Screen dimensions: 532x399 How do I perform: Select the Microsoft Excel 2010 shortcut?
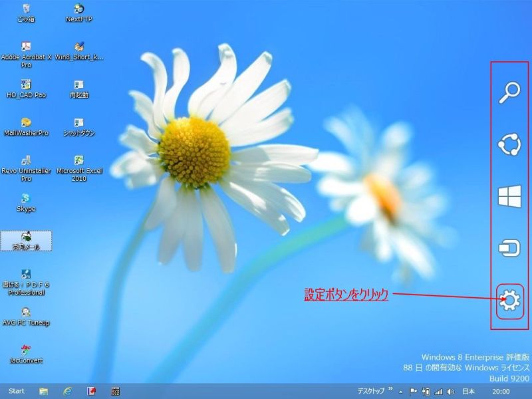[x=79, y=161]
